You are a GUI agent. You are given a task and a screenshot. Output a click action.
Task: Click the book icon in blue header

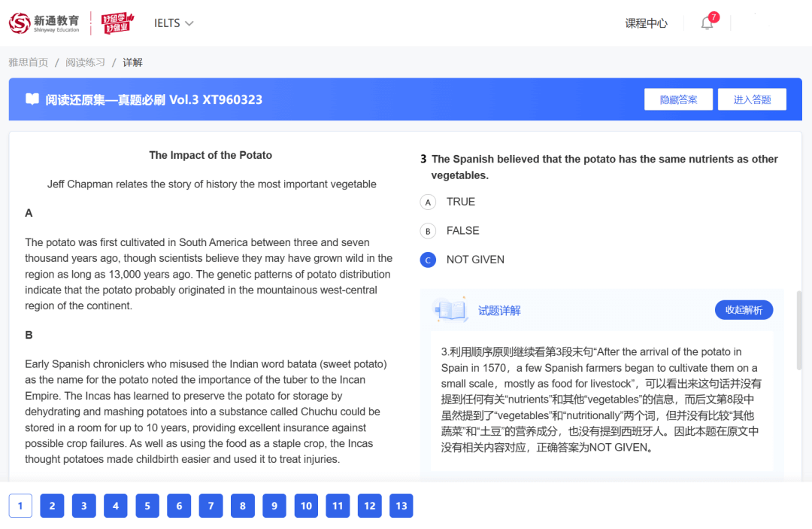tap(32, 99)
